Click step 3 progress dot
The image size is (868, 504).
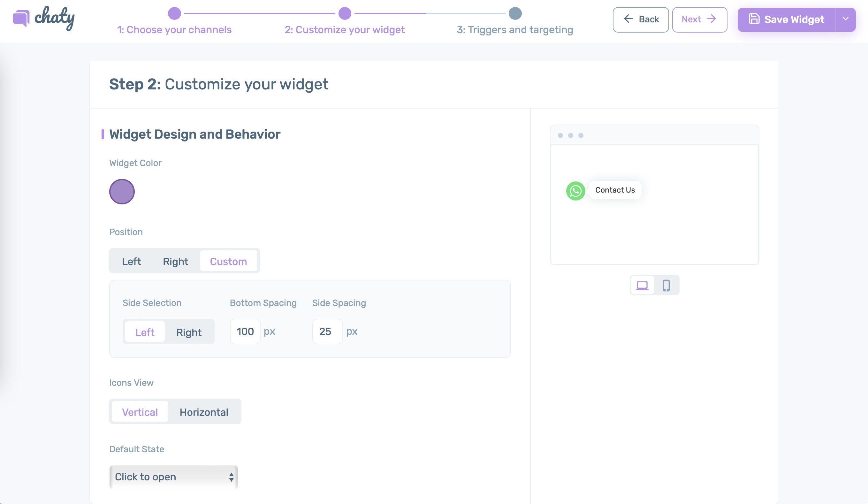515,13
